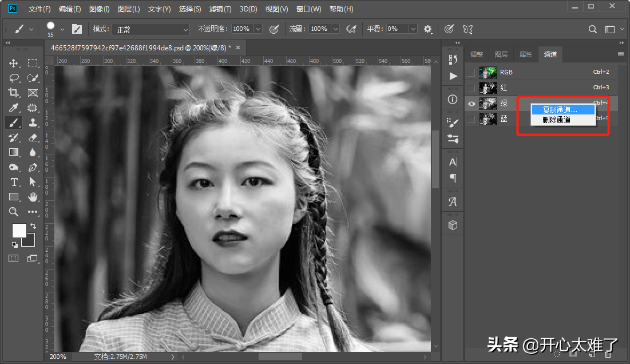Open the blend mode (模式) dropdown

tap(150, 29)
